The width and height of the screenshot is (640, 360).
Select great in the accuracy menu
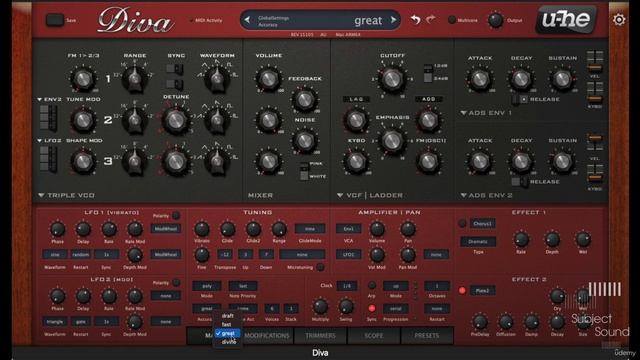coord(227,333)
